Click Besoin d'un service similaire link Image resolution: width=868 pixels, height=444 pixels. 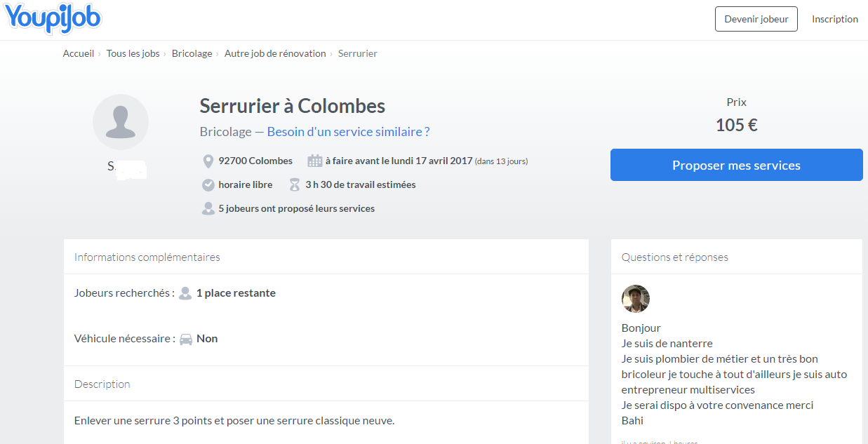(348, 132)
